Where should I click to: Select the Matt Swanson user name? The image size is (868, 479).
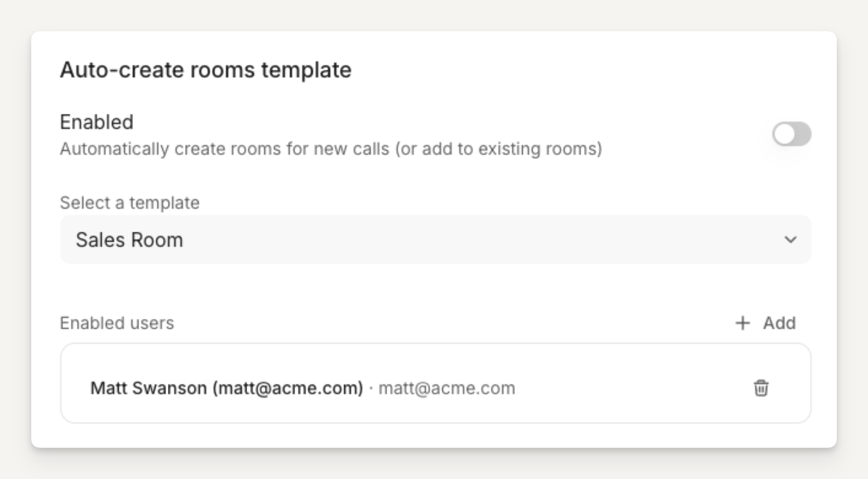pos(148,388)
